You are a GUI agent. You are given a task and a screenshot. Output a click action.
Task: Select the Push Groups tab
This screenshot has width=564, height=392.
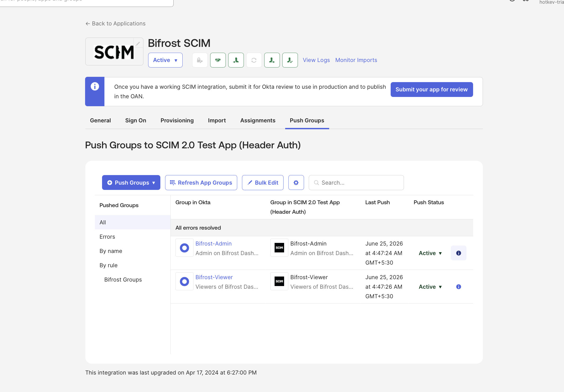(x=307, y=121)
